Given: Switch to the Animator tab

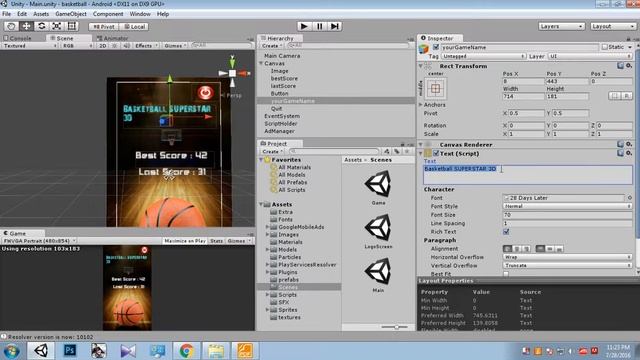Looking at the screenshot, I should coord(112,38).
